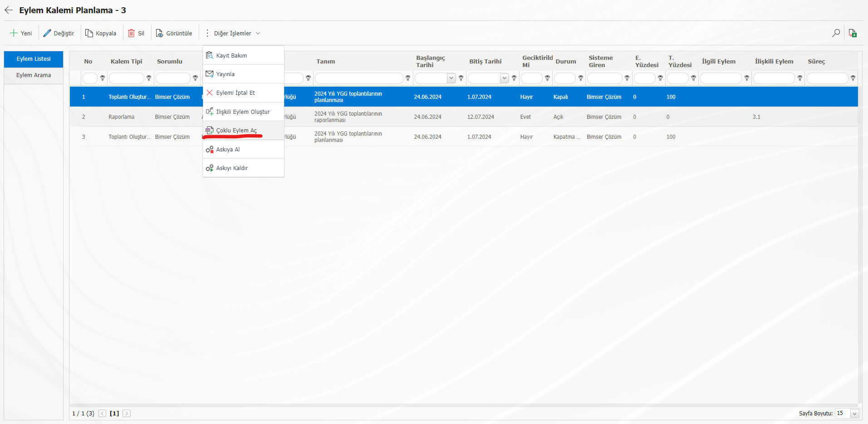Open the Sayfa Boyutu page size dropdown
This screenshot has height=424, width=868.
click(x=854, y=414)
